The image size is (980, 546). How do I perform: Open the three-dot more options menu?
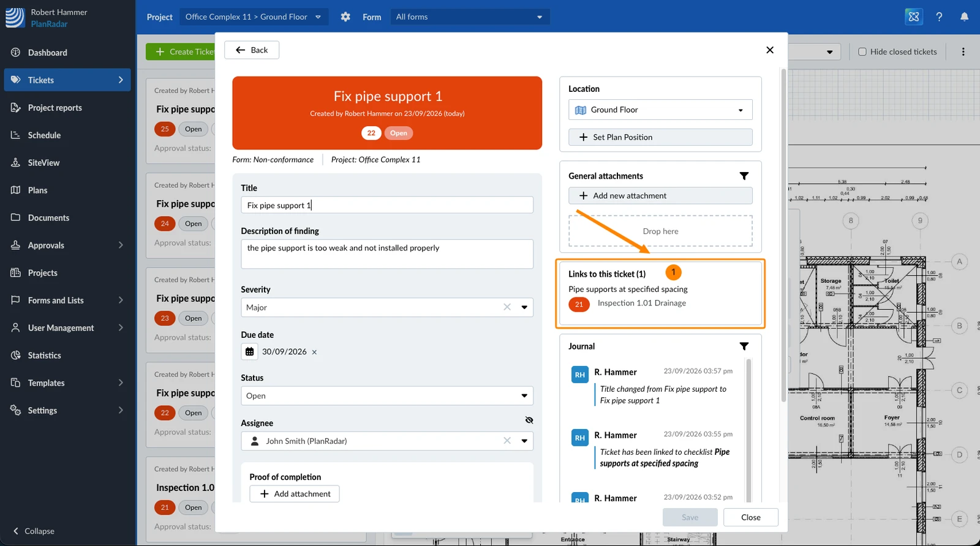(963, 52)
